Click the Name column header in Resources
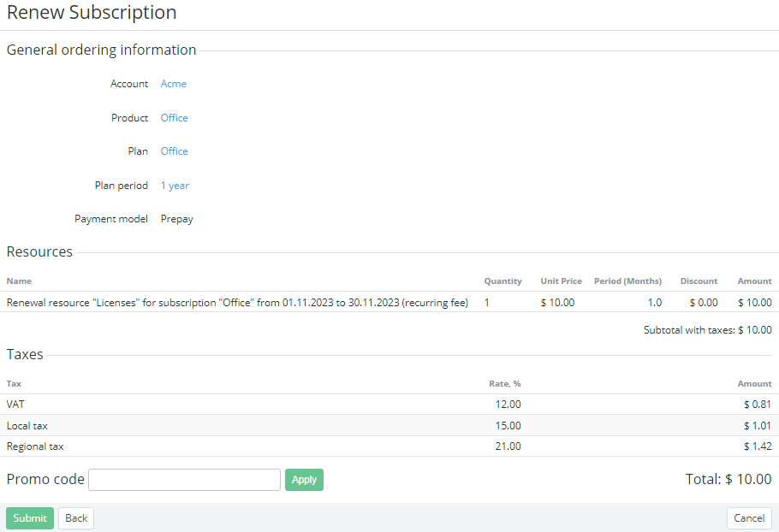 coord(19,281)
